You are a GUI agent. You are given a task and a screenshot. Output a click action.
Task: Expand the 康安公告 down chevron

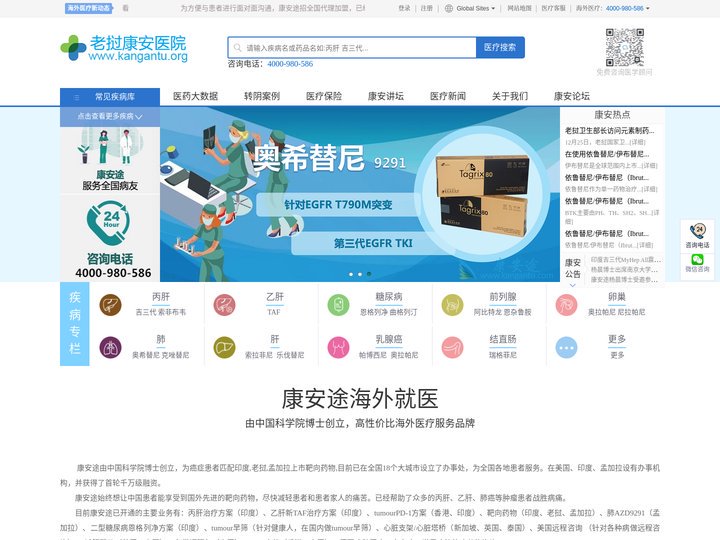click(572, 285)
